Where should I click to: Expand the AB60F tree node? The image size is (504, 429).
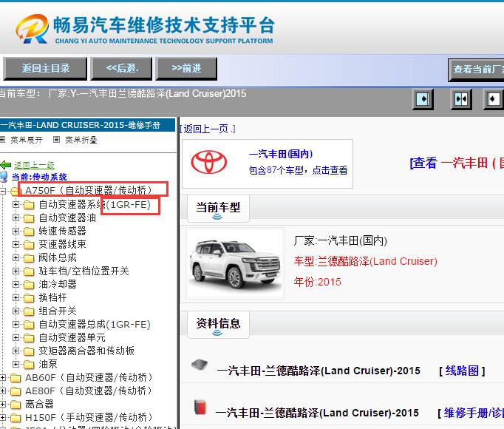(x=3, y=377)
